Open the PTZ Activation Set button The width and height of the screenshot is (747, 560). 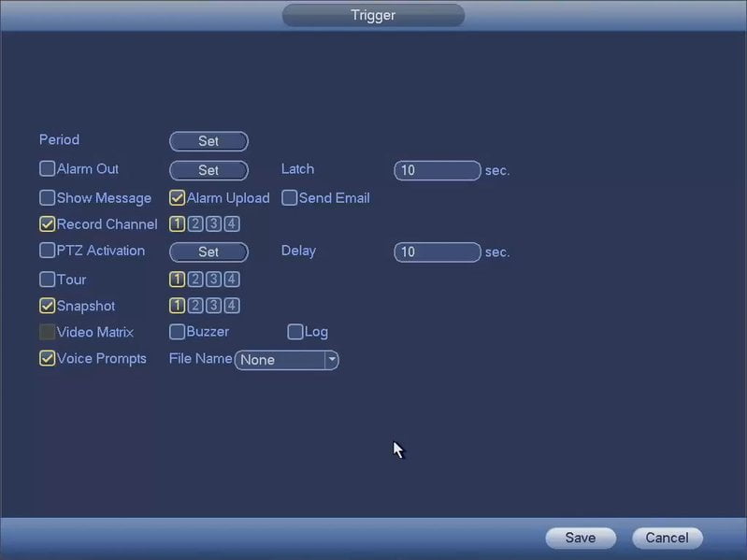pos(208,251)
